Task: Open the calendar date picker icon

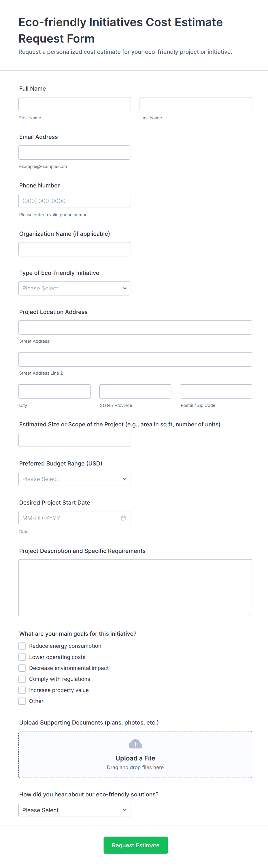Action: pos(124,518)
